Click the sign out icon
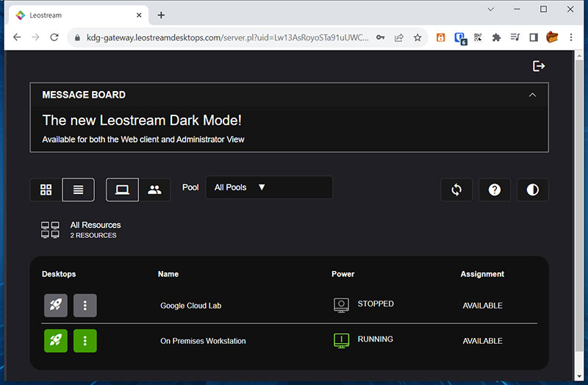588x385 pixels. point(539,66)
